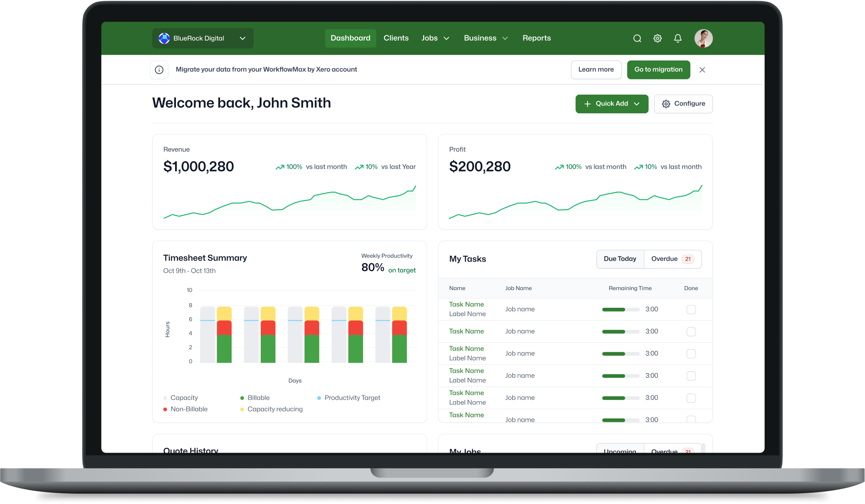
Task: Toggle the Done checkbox for second task
Action: tap(691, 331)
